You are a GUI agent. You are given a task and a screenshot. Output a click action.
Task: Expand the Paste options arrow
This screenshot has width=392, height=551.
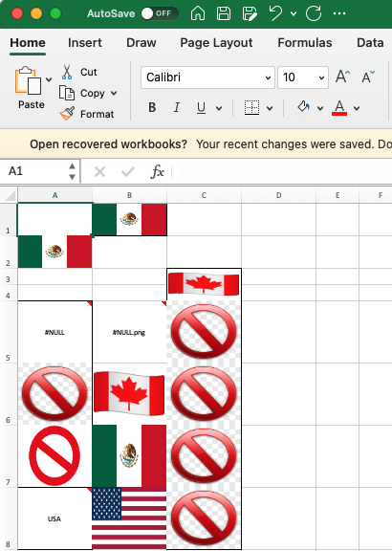point(49,79)
